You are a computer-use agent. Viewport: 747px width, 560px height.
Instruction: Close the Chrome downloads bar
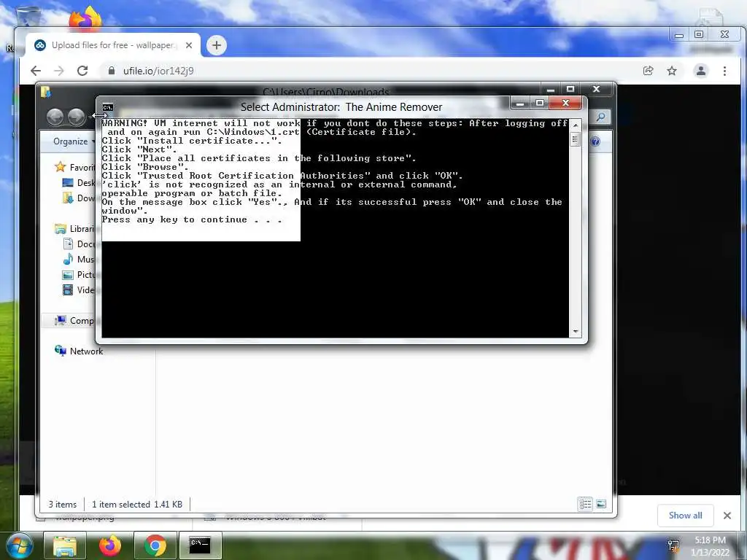[727, 516]
